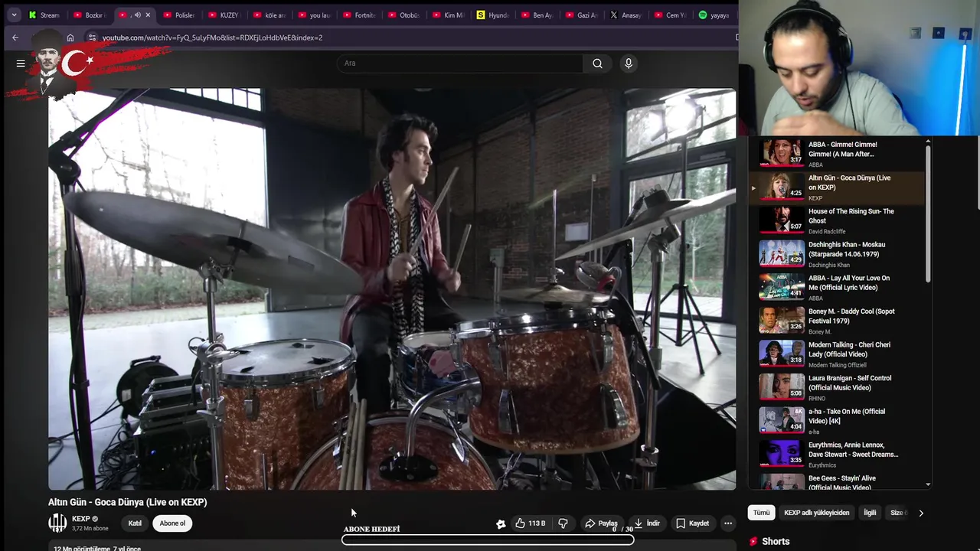Image resolution: width=980 pixels, height=551 pixels.
Task: Open ABBA Gimme! Gimme! Gimme! thumbnail
Action: (782, 153)
